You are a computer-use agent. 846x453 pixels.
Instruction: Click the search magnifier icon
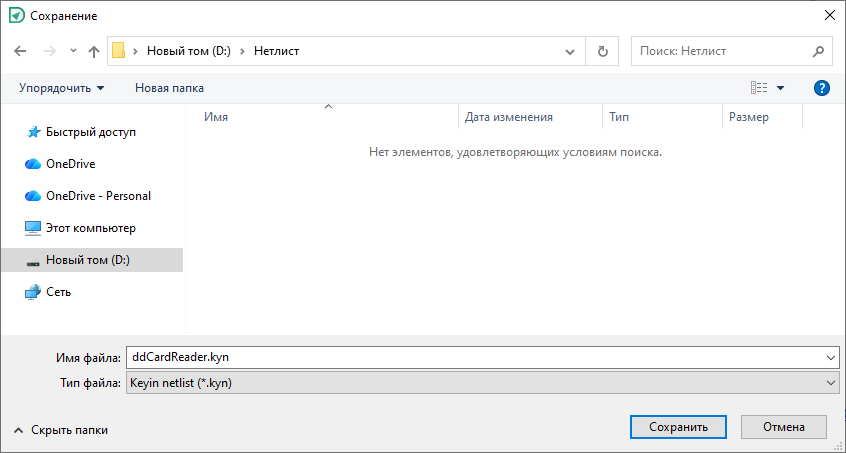(x=817, y=51)
